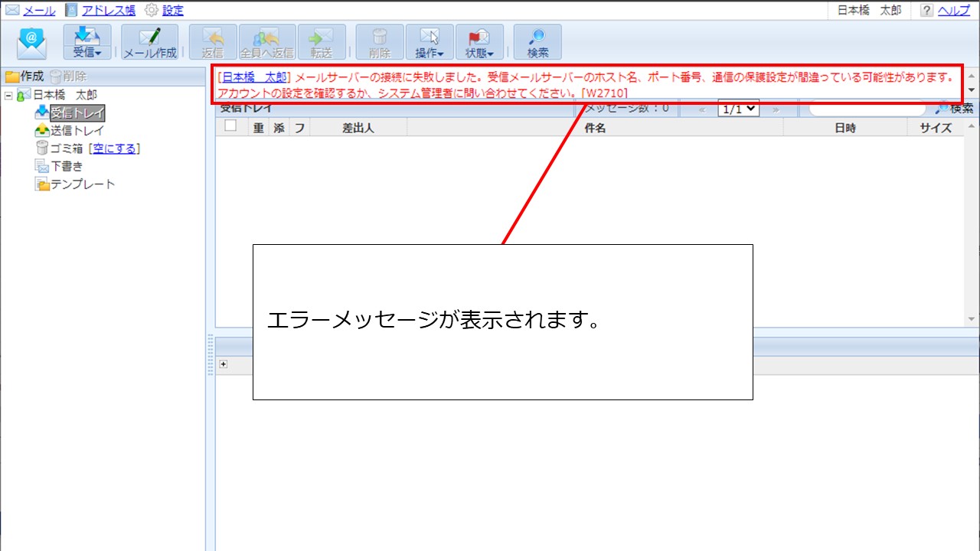Open the 1/1 page selector dropdown
The image size is (980, 551).
(738, 109)
